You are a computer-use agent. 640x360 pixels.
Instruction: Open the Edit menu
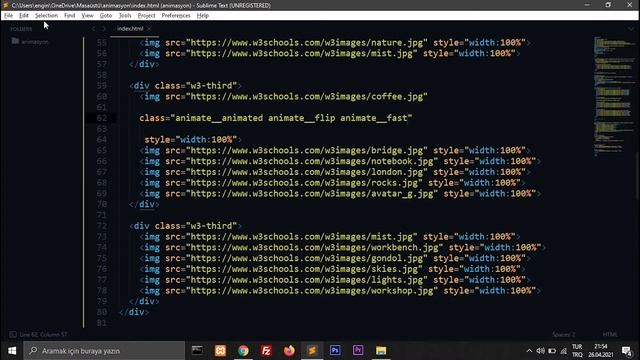[x=24, y=16]
